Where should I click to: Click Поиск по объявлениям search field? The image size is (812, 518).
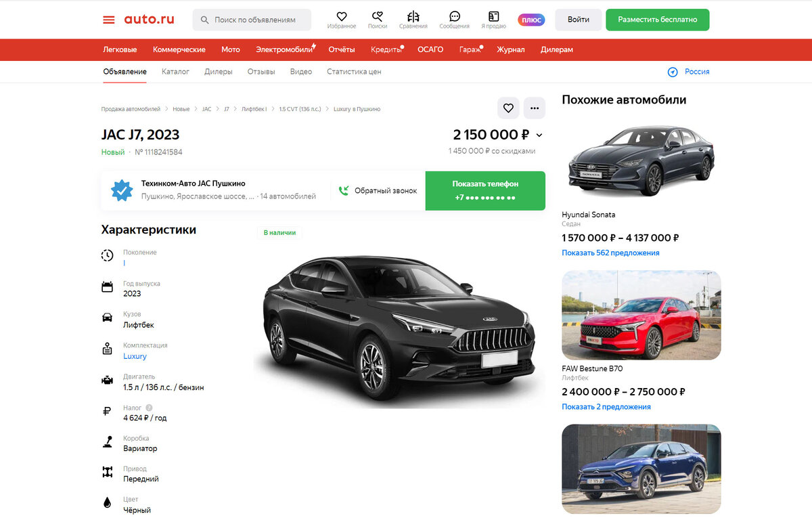tap(252, 20)
